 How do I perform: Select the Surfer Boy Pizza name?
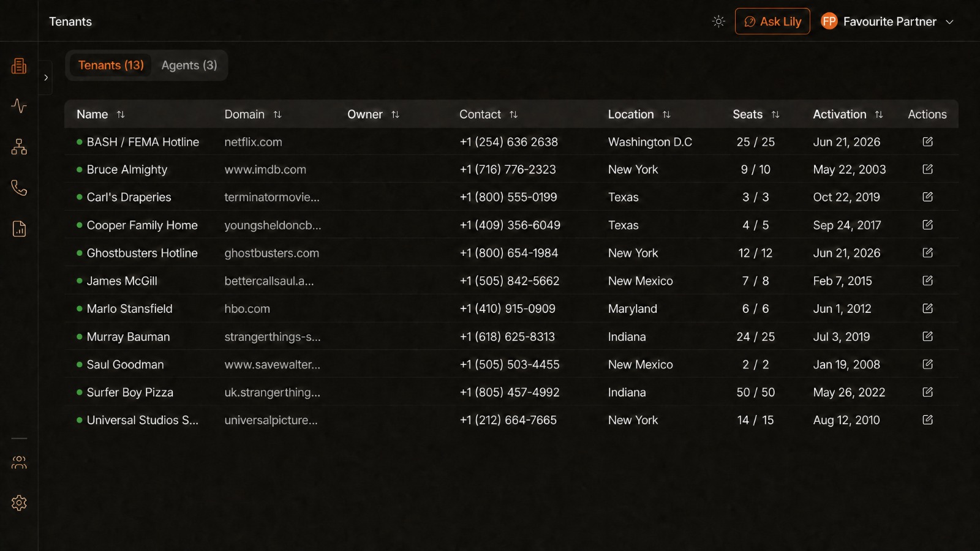pyautogui.click(x=130, y=392)
